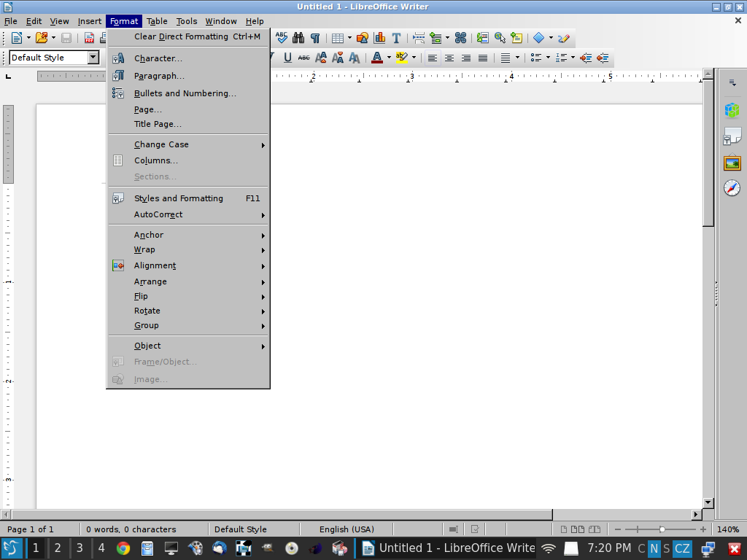Click the 140% zoom level in status bar

point(728,529)
